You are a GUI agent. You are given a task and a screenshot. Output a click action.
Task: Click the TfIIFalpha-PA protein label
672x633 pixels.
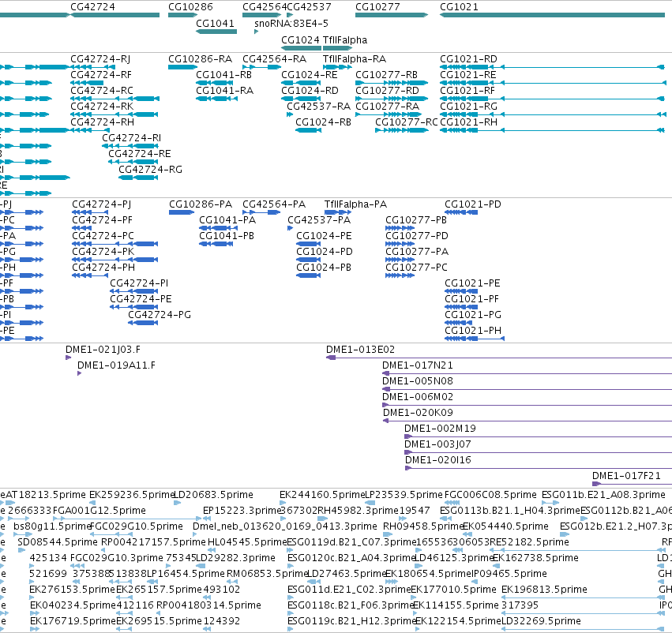click(x=355, y=204)
